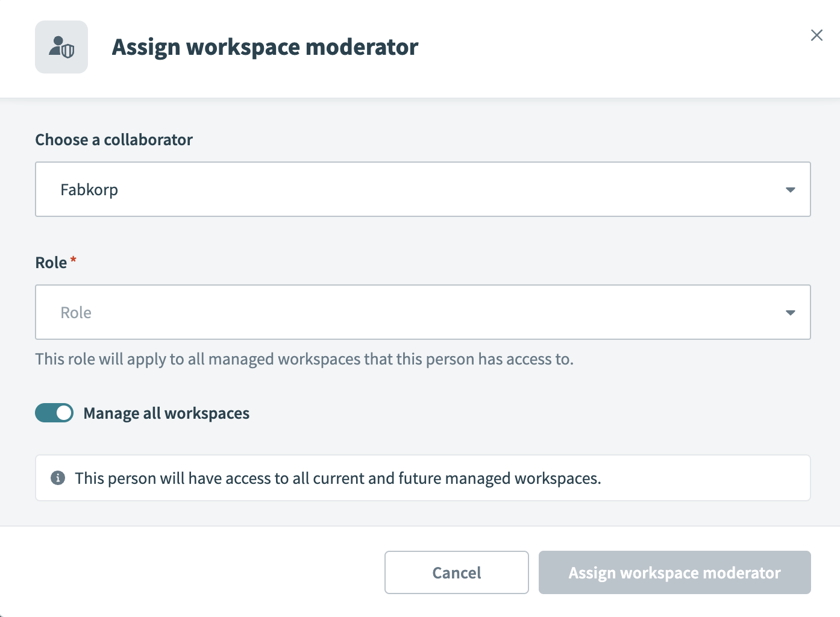Click the "Assign workspace moderator" dialog title
Viewport: 840px width, 617px height.
coord(265,47)
